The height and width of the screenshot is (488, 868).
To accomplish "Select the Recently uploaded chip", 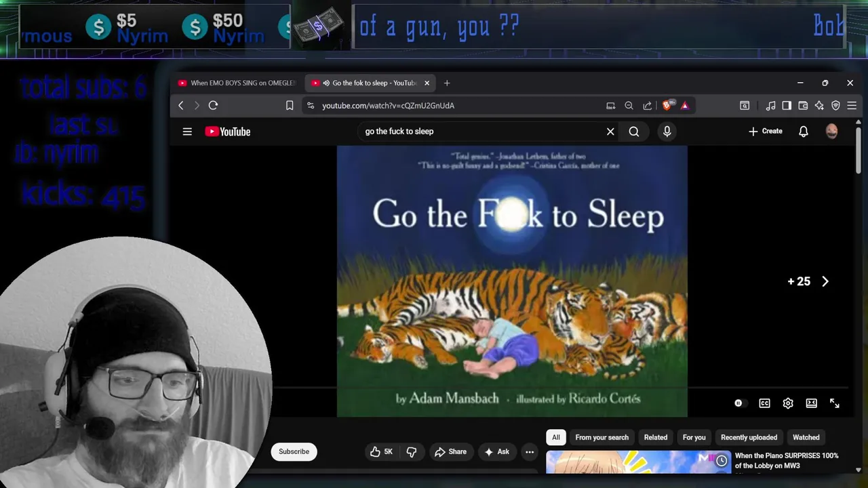I will [749, 437].
